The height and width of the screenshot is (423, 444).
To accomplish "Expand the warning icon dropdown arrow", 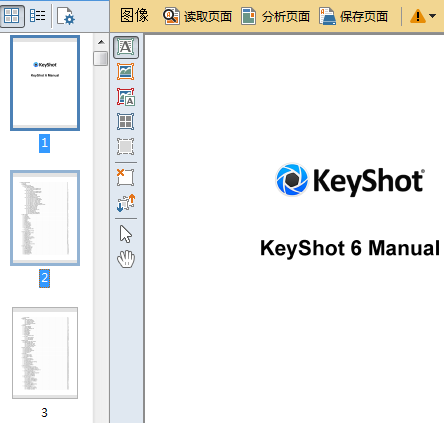I will click(x=433, y=16).
